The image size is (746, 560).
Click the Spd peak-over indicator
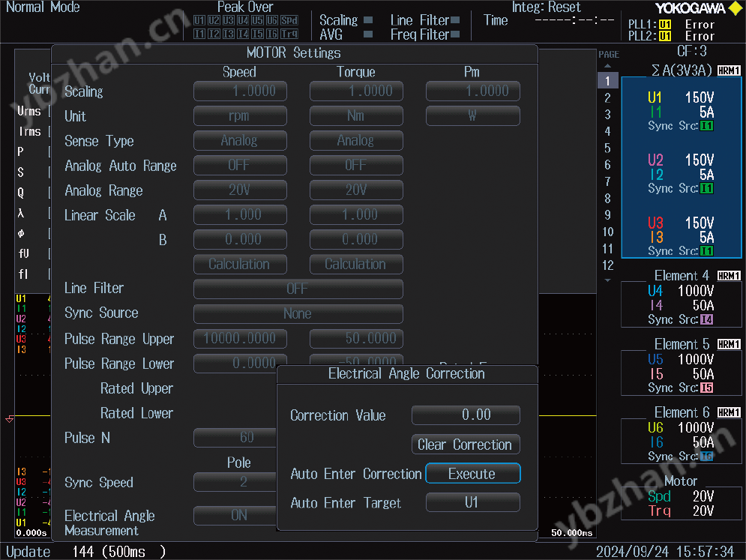point(291,21)
